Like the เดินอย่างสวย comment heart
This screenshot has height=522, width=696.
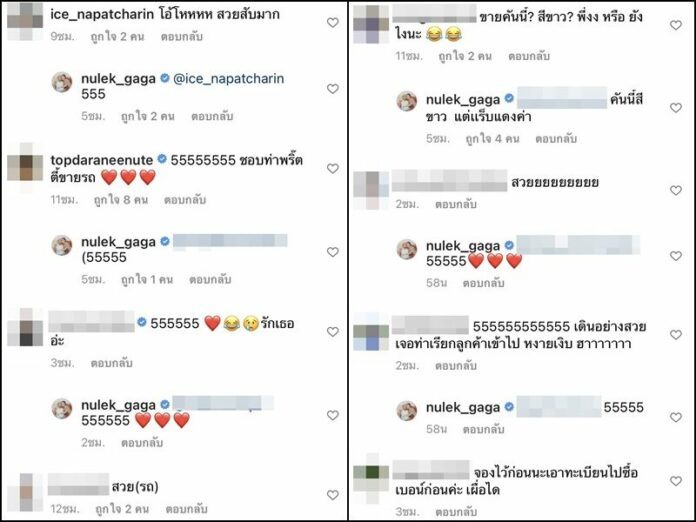pyautogui.click(x=676, y=335)
